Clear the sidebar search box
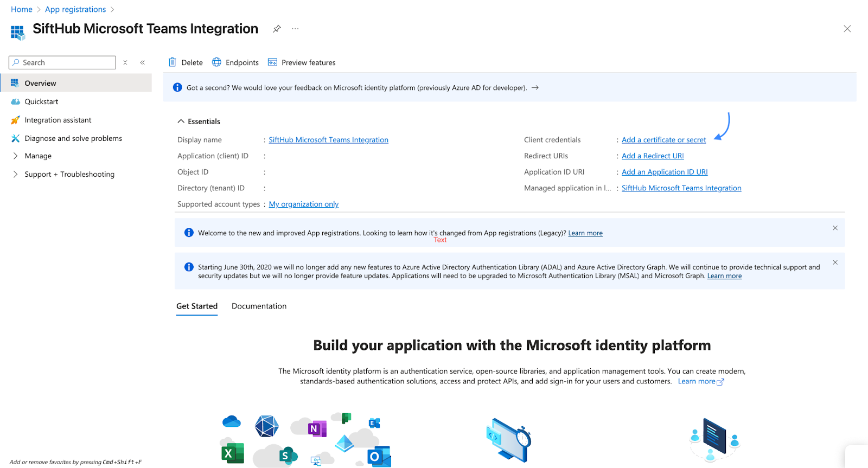Screen dimensions: 868x468 [125, 62]
